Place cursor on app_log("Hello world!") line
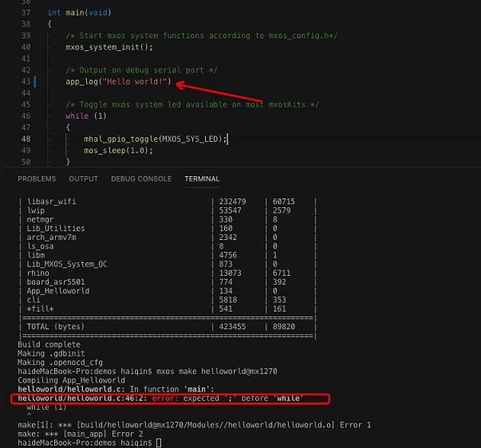Screen dimensions: 481x448 118,81
